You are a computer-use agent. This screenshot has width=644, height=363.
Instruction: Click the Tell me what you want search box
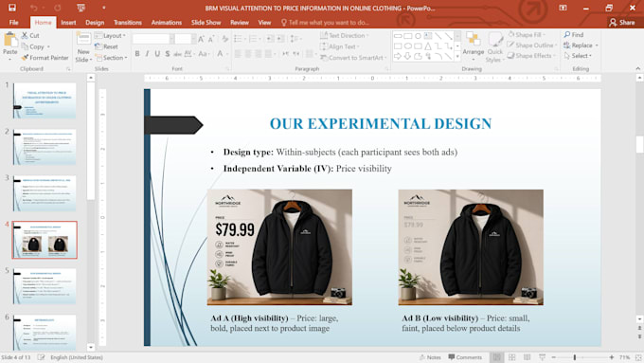(325, 22)
